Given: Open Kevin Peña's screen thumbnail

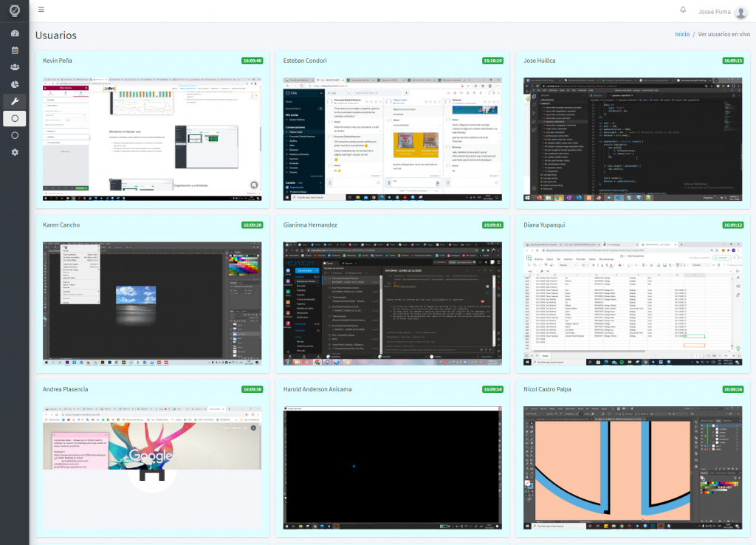Looking at the screenshot, I should 152,140.
